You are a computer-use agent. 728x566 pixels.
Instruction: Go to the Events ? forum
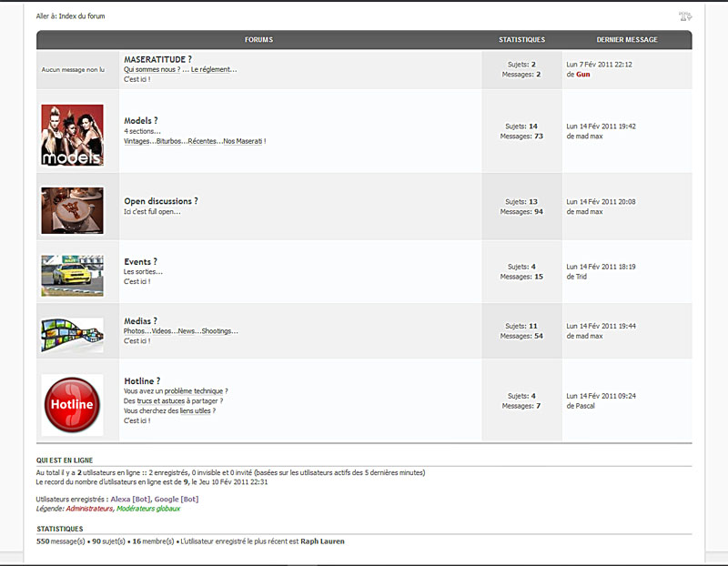tap(140, 261)
